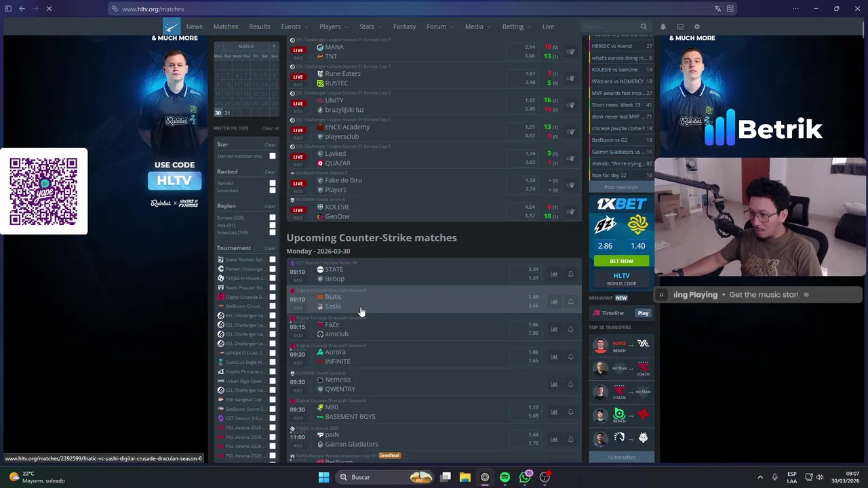Enable notification bell for Nemesis vs QWENTRY
This screenshot has height=488, width=868.
(x=570, y=384)
